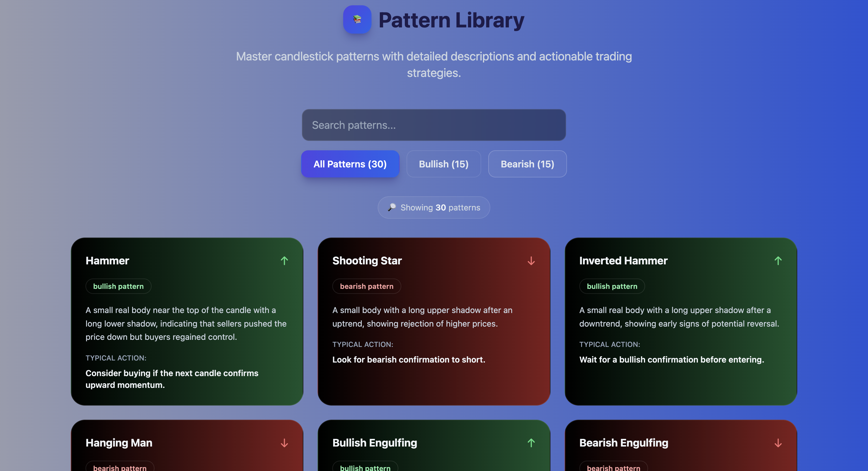Click the red down arrow on Shooting Star card
This screenshot has width=868, height=471.
[x=531, y=261]
